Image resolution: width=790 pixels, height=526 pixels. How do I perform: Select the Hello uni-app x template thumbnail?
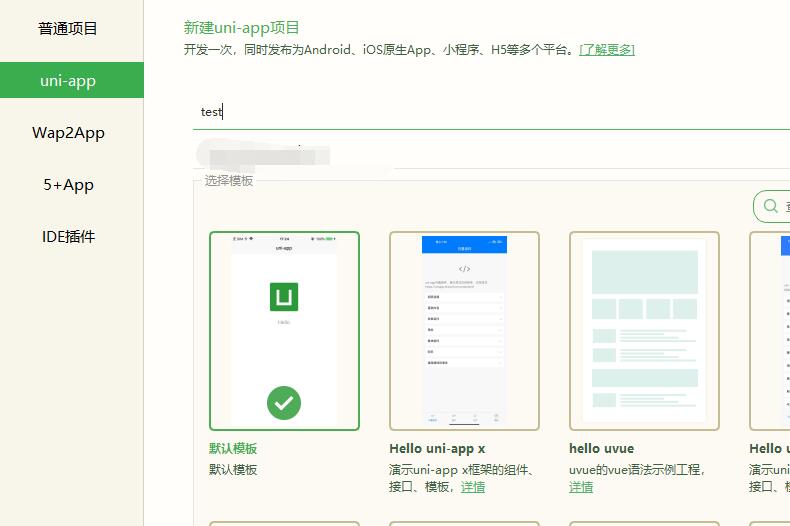click(x=464, y=331)
